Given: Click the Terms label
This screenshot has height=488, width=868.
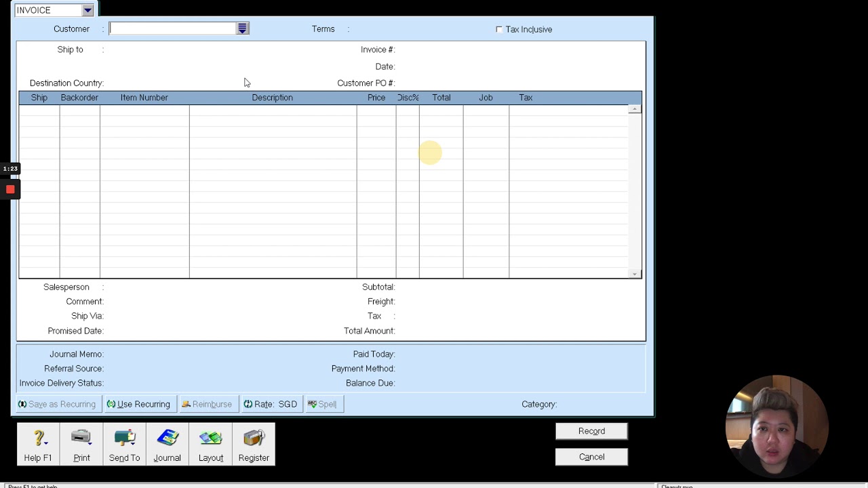Looking at the screenshot, I should pos(323,29).
